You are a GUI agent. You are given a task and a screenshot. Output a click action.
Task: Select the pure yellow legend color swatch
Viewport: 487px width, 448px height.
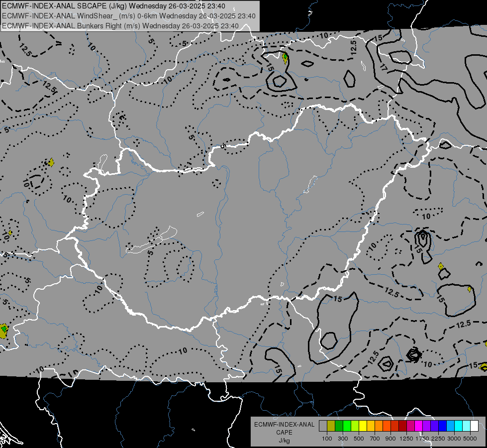(x=363, y=426)
